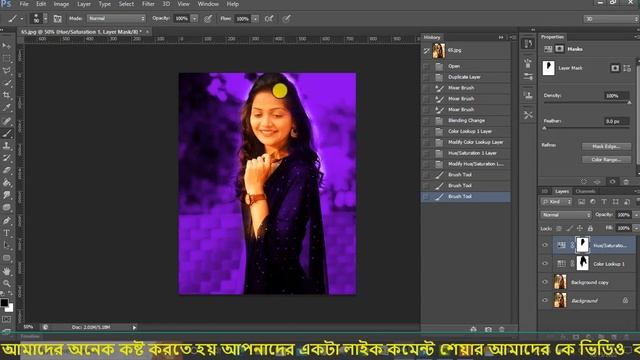The height and width of the screenshot is (360, 640).
Task: Click the Hue/Saturation layer mask thumbnail
Action: [582, 245]
